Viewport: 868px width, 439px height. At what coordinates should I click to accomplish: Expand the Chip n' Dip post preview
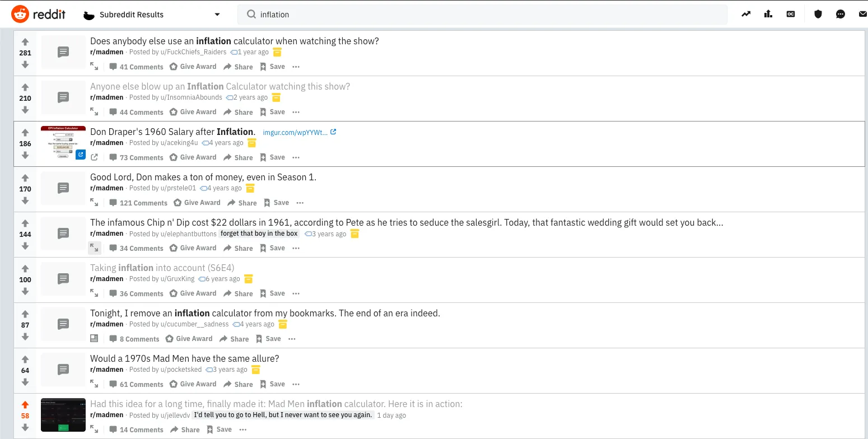coord(95,248)
